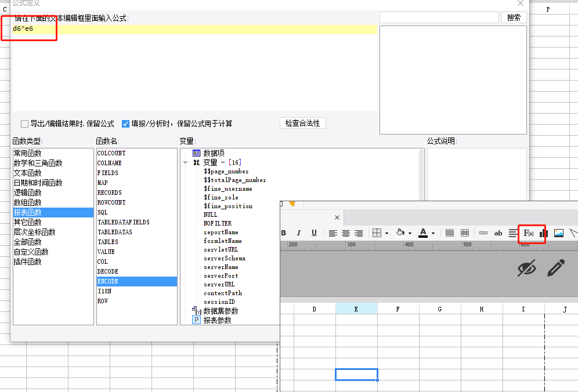Click the pencil edit icon
Screen dimensions: 578x392
click(x=557, y=268)
